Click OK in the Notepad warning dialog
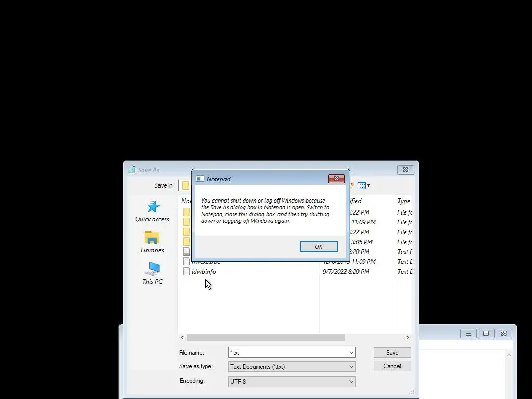This screenshot has height=399, width=532. [318, 247]
